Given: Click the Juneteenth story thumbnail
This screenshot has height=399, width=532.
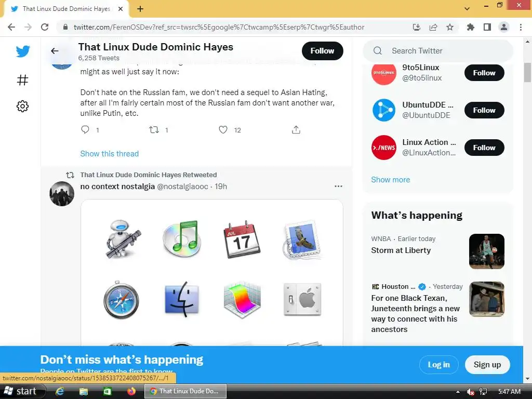Looking at the screenshot, I should tap(486, 299).
